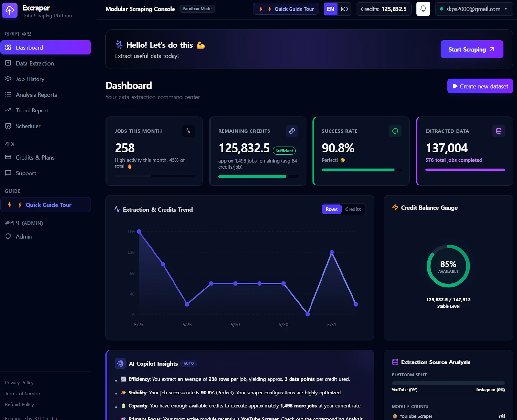This screenshot has width=517, height=420.
Task: Click the Start Scraping button
Action: click(x=472, y=49)
